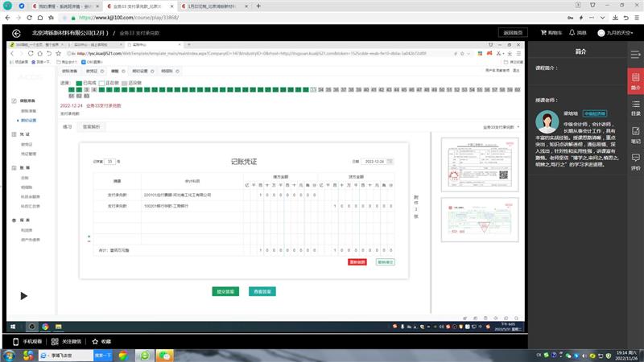The image size is (644, 362).
Task: Open the 评价 review icon
Action: point(635,162)
